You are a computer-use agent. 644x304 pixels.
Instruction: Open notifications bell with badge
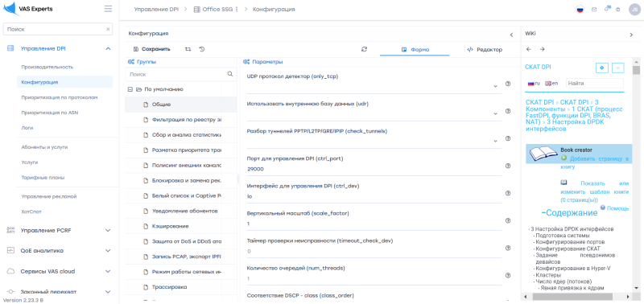[607, 9]
